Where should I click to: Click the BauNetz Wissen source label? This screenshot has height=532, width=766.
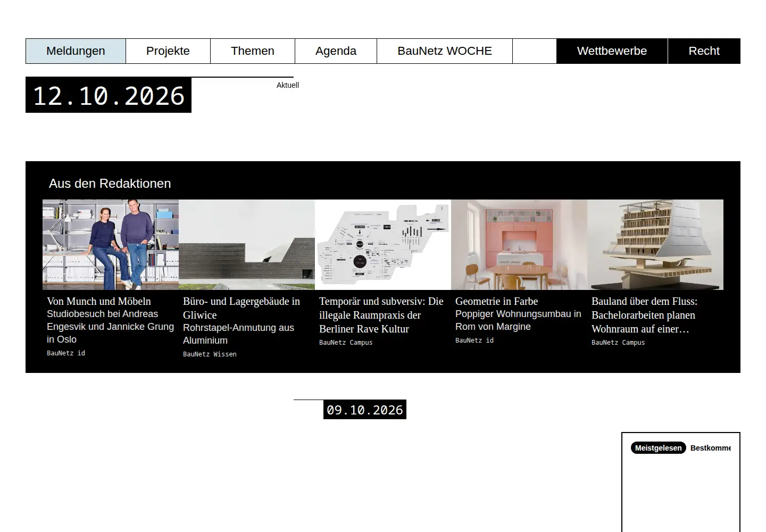click(210, 354)
